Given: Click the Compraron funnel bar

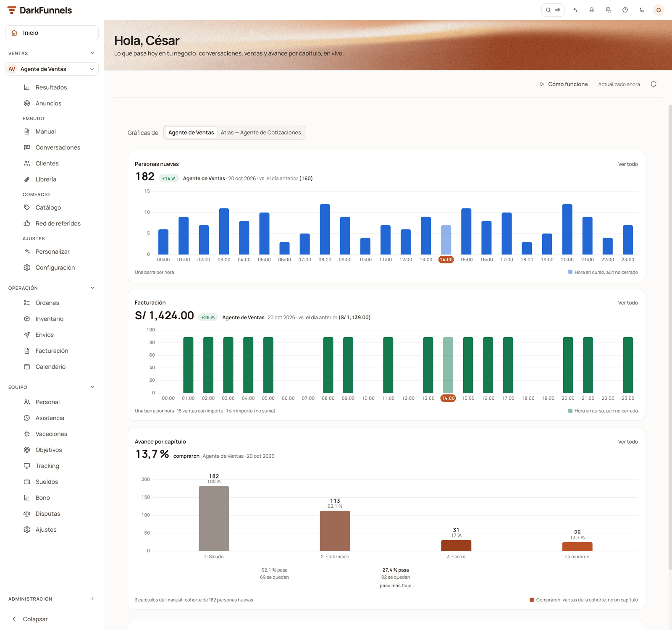Looking at the screenshot, I should (577, 546).
